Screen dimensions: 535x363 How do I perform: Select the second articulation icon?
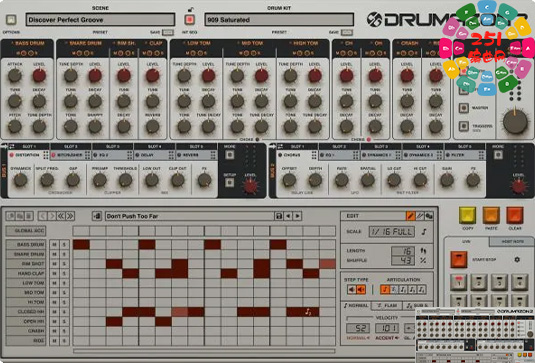(394, 290)
